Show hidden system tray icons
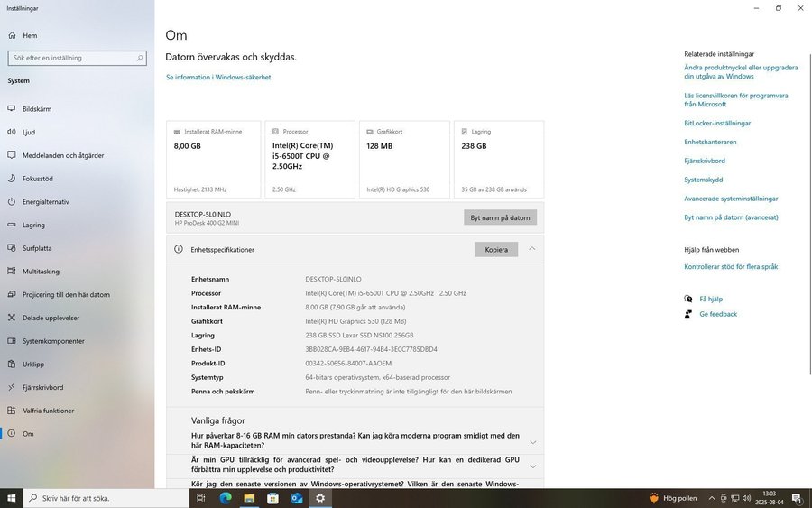This screenshot has height=508, width=812. click(712, 498)
